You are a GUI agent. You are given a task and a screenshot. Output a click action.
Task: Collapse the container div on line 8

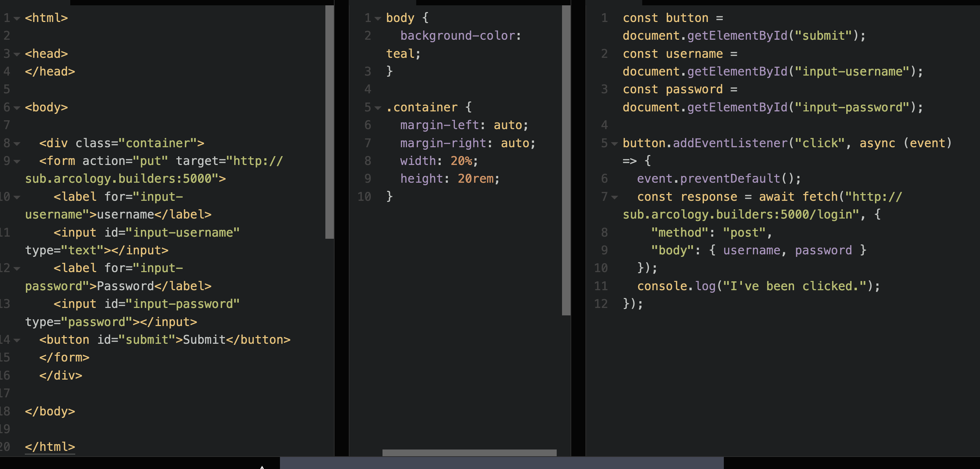17,143
